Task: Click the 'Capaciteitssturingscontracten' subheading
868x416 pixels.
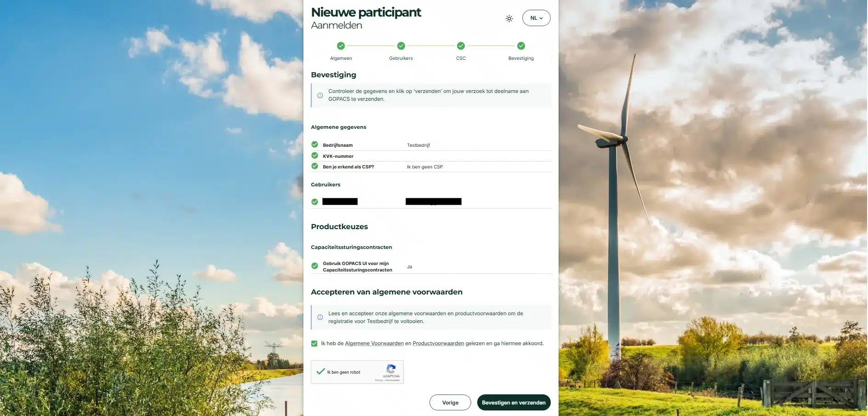Action: click(351, 247)
